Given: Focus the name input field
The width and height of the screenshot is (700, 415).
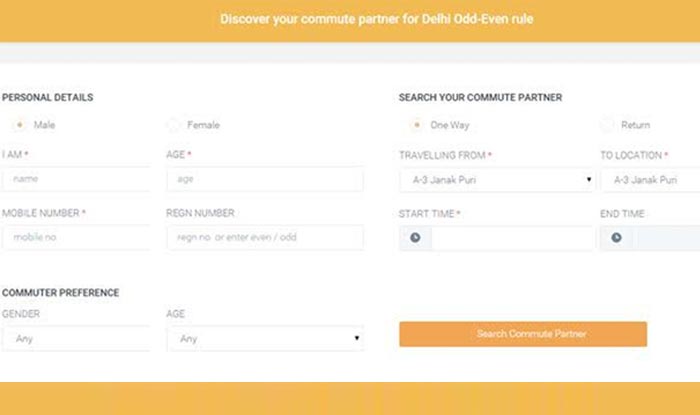Looking at the screenshot, I should pos(76,179).
